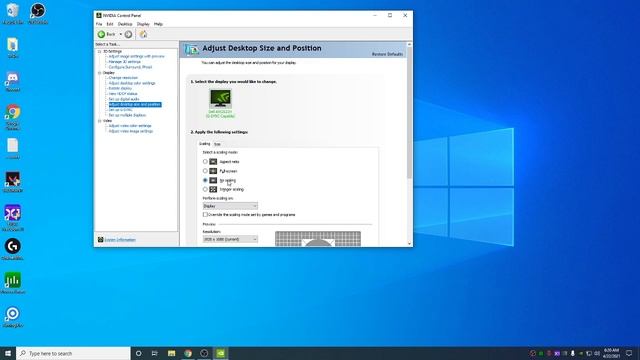Click the Full-screen scaling mode icon

tap(213, 171)
